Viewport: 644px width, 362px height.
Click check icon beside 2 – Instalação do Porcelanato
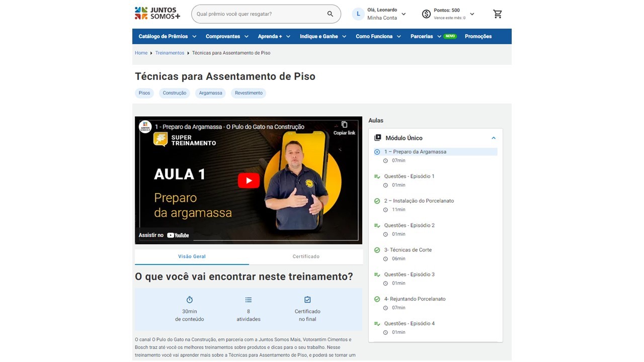(x=377, y=201)
